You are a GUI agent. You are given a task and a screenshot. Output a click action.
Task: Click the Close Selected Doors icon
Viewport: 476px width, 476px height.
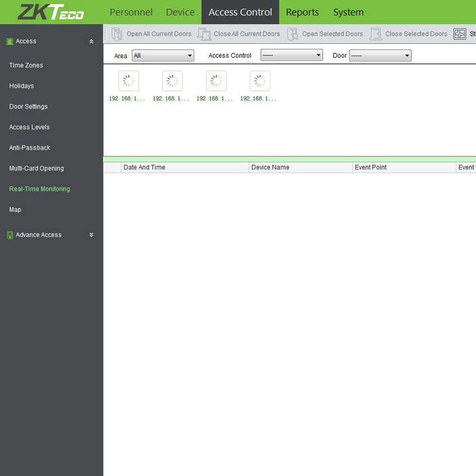[376, 34]
